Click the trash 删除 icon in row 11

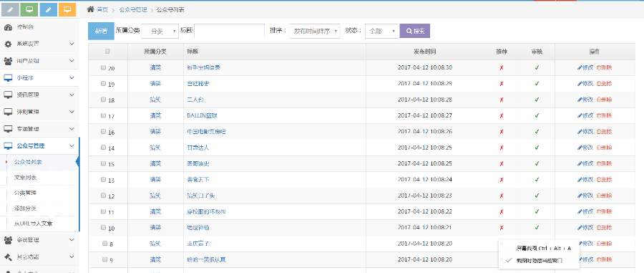click(x=598, y=212)
